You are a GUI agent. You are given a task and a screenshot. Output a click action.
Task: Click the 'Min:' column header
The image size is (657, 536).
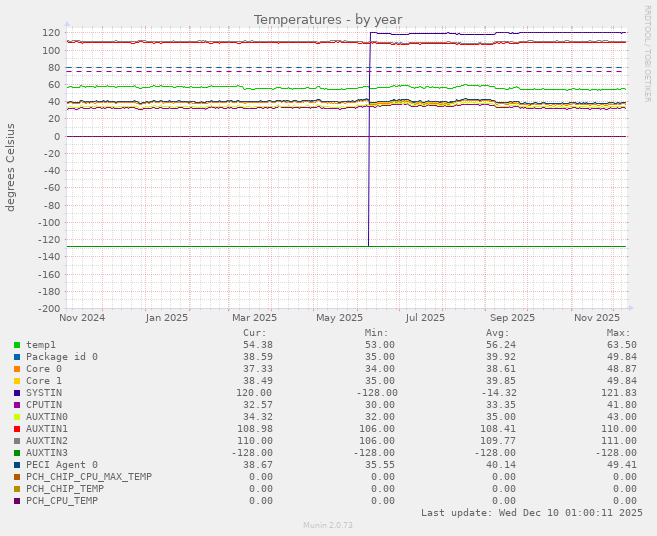coord(376,333)
